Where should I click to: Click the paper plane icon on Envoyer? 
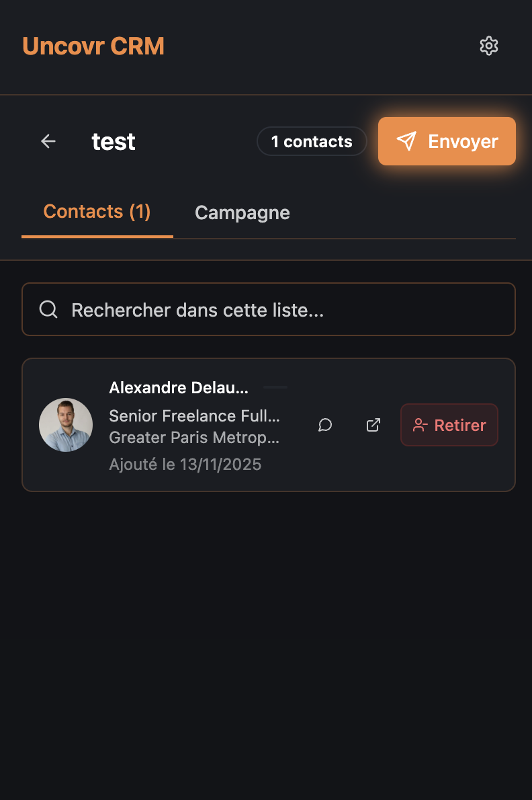click(406, 141)
